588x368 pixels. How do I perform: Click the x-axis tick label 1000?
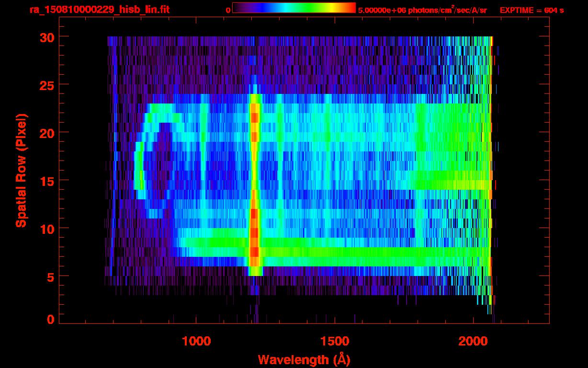point(196,341)
